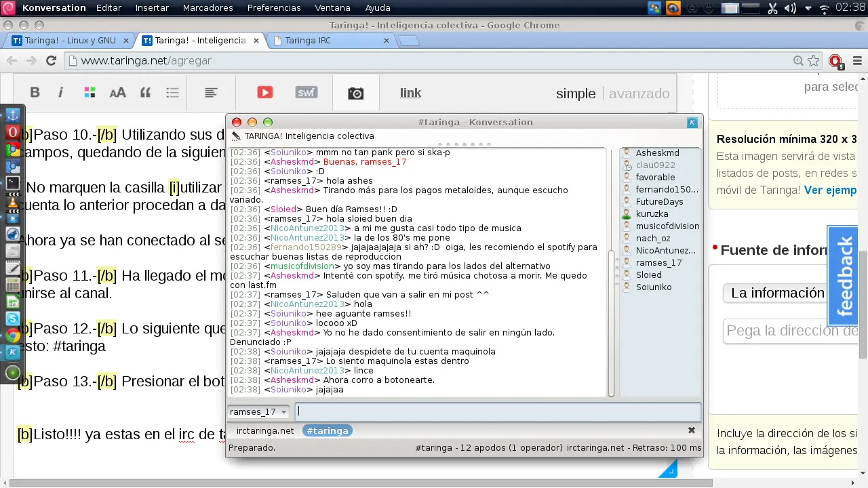Insert an image with camera icon
This screenshot has width=868, height=488.
355,94
